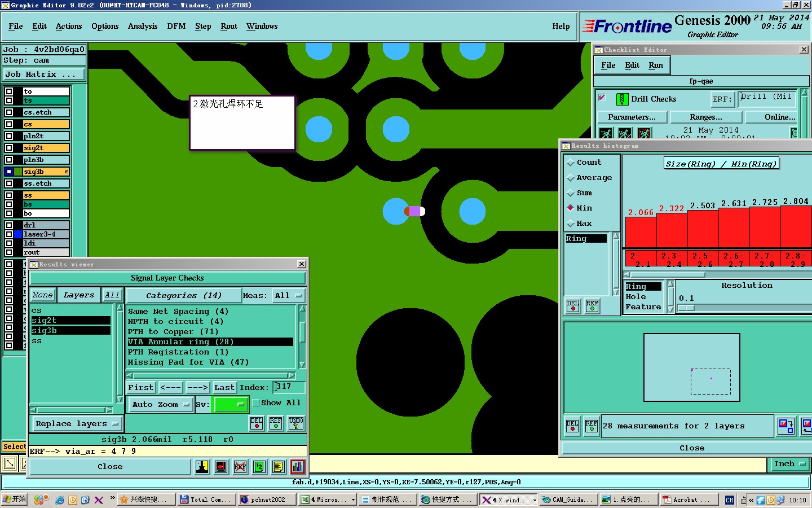This screenshot has height=508, width=812.
Task: Click the REF icon in Results viewer
Action: pos(276,423)
